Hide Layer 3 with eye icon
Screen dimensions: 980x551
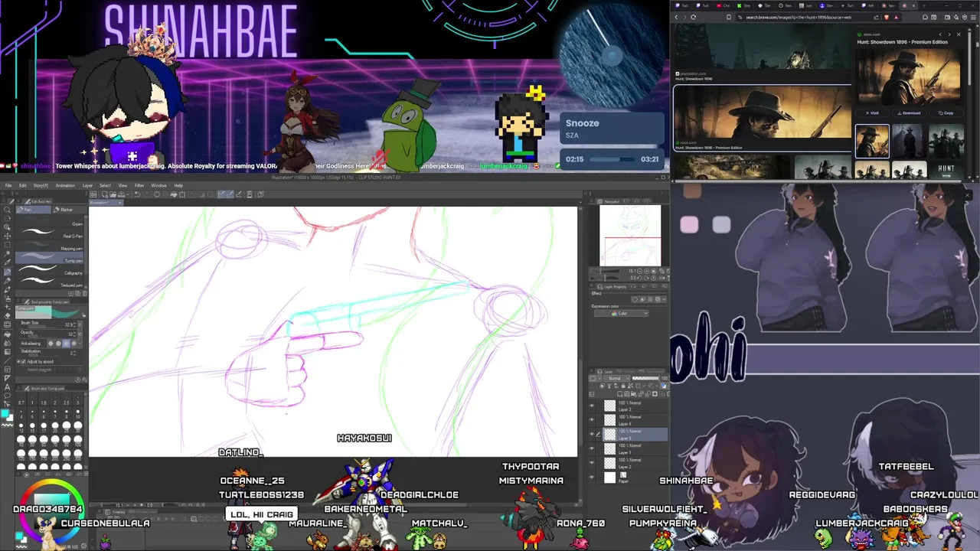click(x=592, y=406)
